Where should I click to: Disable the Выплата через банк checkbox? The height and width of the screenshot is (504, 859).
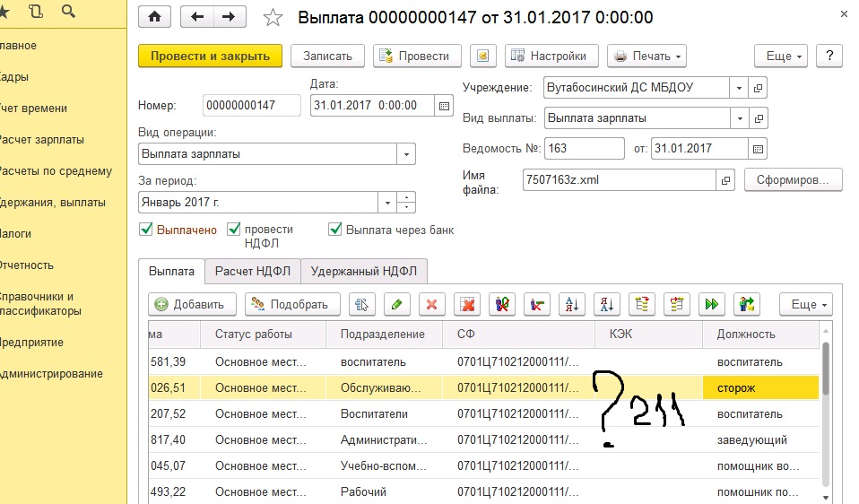tap(336, 230)
